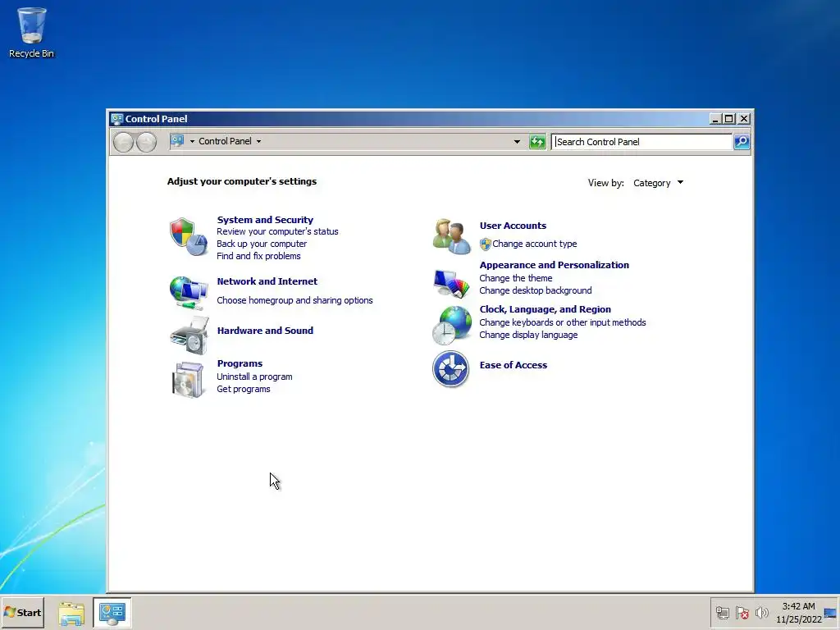Screen dimensions: 840x630
Task: Click Choose homegroup and sharing options
Action: (x=294, y=300)
